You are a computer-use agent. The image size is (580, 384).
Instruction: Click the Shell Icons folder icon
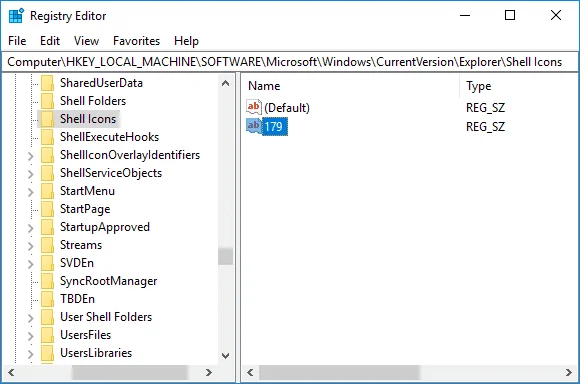coord(47,119)
